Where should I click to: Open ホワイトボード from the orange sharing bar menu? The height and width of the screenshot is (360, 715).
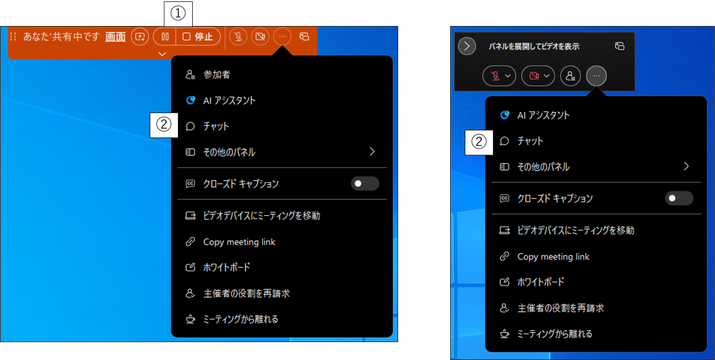coord(282,267)
